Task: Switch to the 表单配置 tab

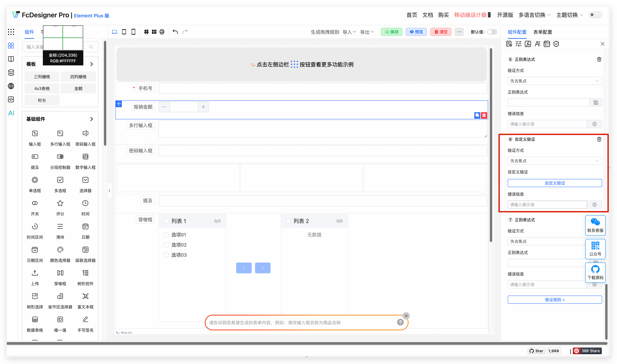Action: click(543, 32)
